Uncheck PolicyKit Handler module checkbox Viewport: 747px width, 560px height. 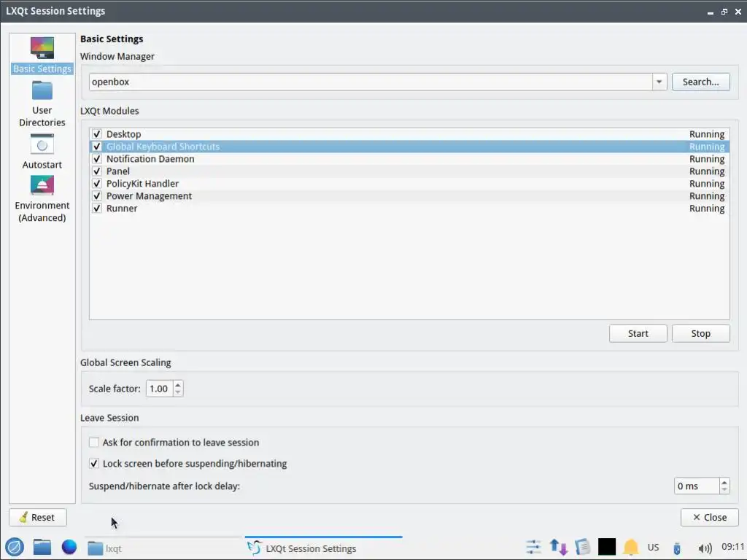[x=97, y=183]
